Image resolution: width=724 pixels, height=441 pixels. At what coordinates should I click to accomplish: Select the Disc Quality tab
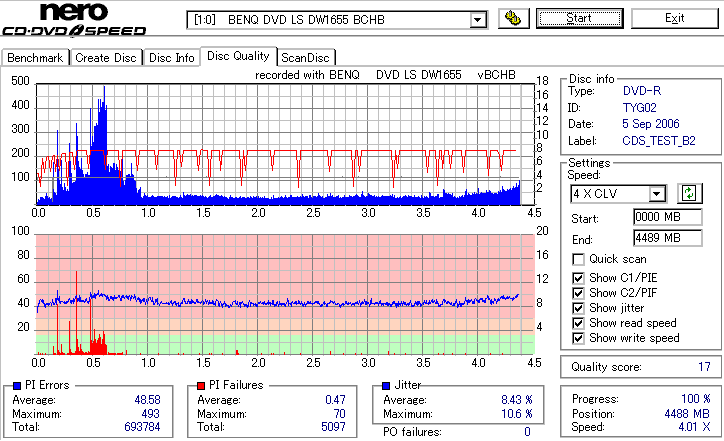[238, 56]
